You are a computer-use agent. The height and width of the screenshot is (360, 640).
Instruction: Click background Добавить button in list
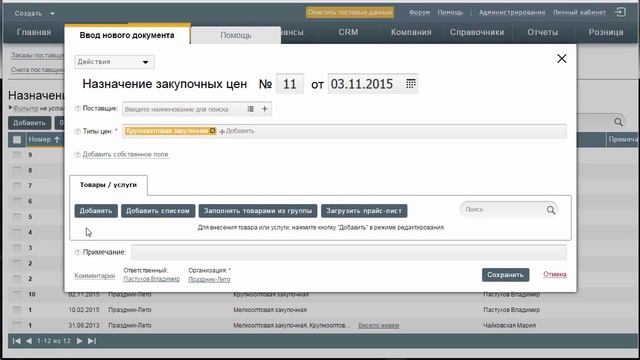pyautogui.click(x=29, y=123)
